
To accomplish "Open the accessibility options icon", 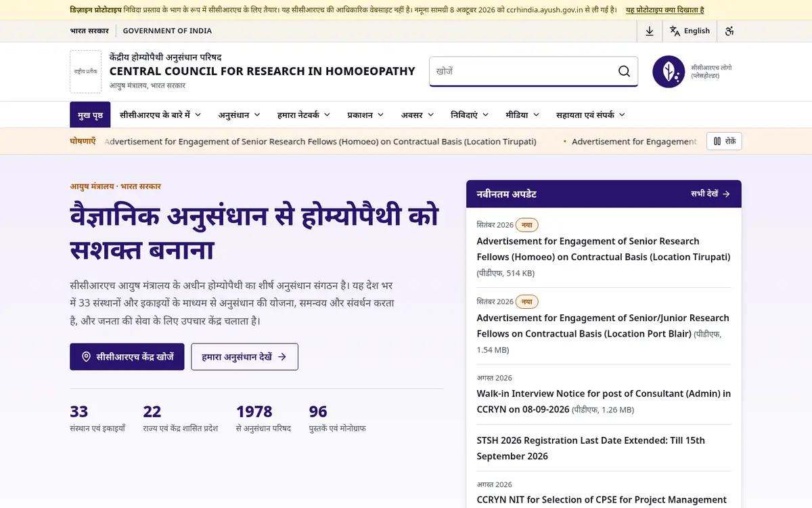I will tap(729, 30).
